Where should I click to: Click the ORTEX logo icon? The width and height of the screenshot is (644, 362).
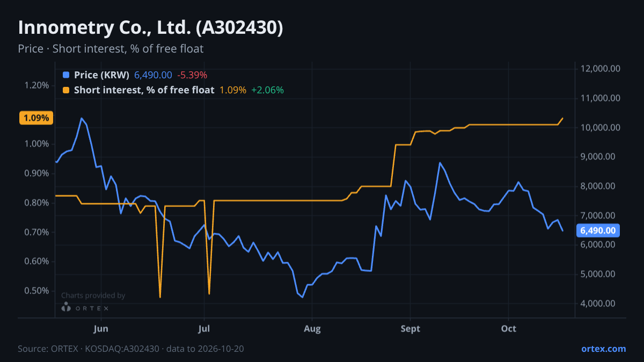pyautogui.click(x=66, y=307)
